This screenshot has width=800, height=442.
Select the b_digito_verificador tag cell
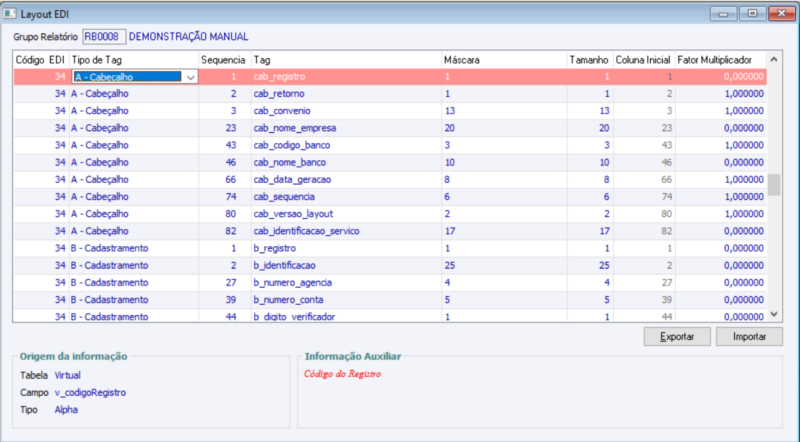[346, 315]
